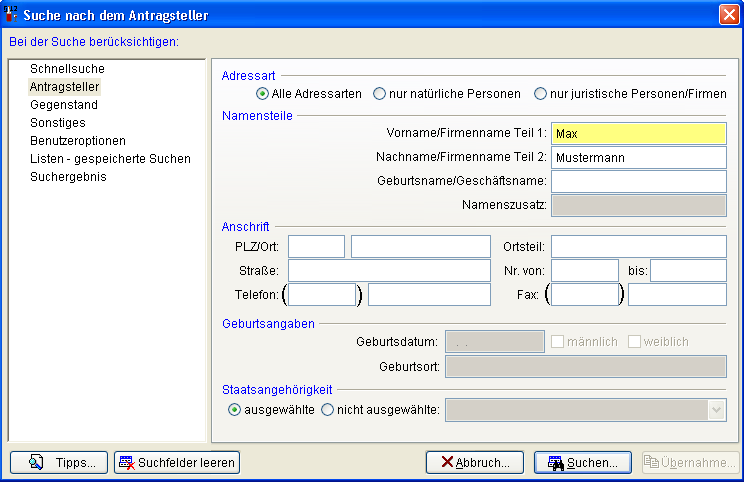Click into the Vorname/Firmenname Teil 1 field
This screenshot has width=744, height=482.
tap(638, 133)
